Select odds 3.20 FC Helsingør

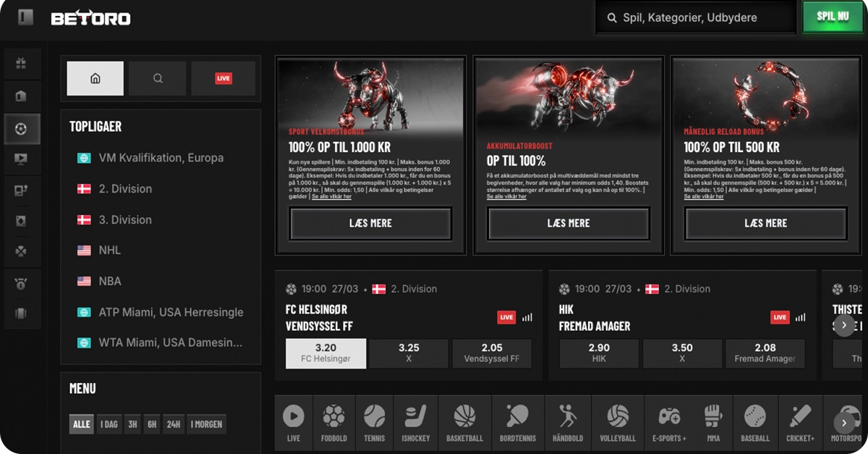326,353
